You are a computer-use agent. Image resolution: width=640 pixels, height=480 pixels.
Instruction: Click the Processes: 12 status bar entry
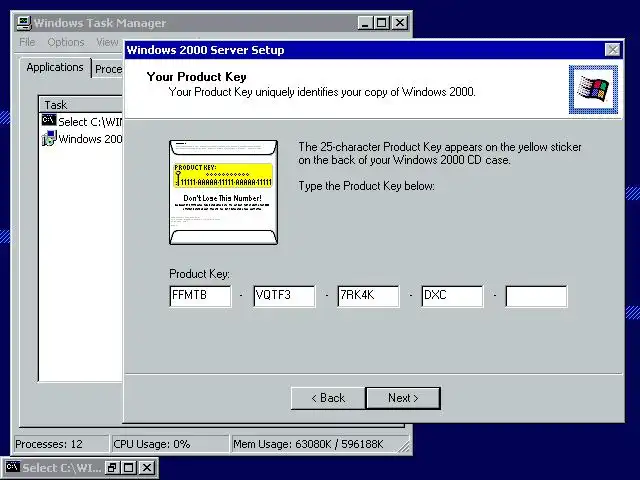[61, 444]
